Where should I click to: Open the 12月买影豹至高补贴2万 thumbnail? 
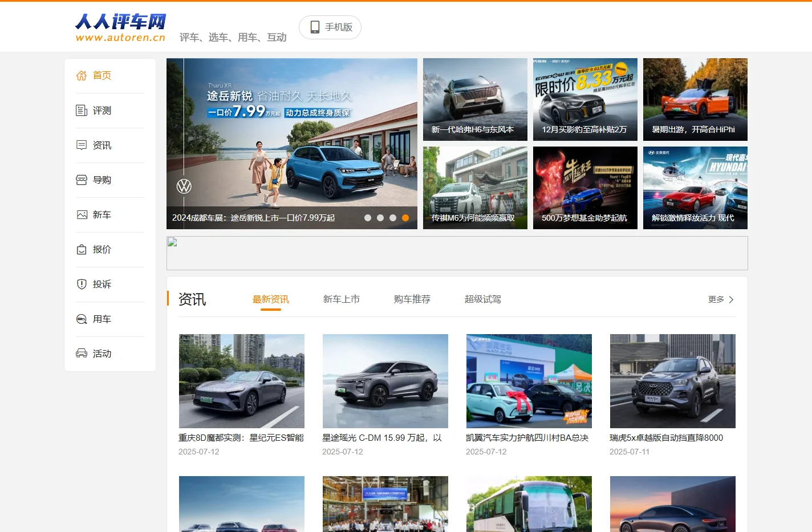tap(585, 99)
